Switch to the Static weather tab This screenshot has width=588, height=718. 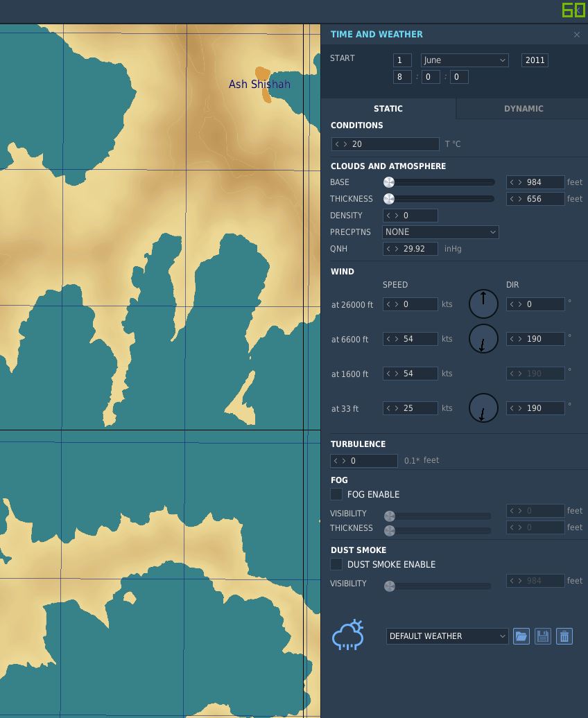[x=388, y=109]
